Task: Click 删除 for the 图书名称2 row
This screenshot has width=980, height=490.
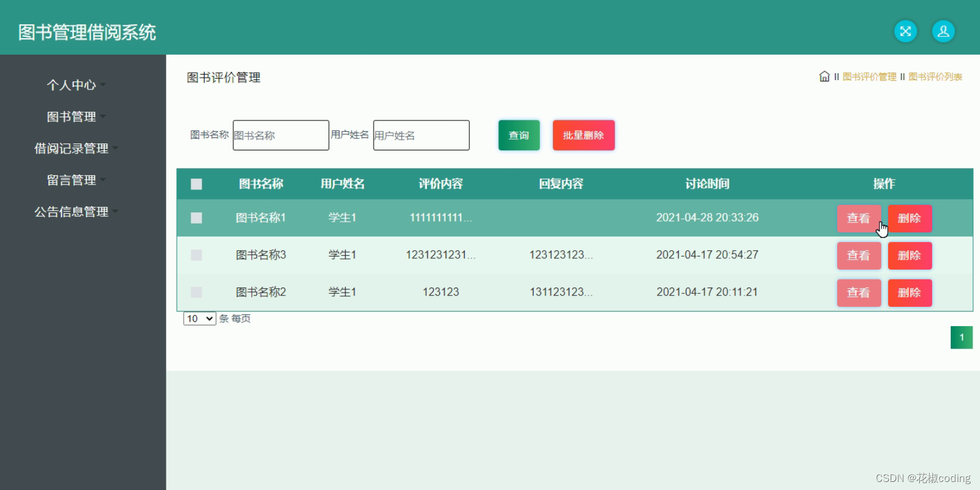Action: point(909,293)
